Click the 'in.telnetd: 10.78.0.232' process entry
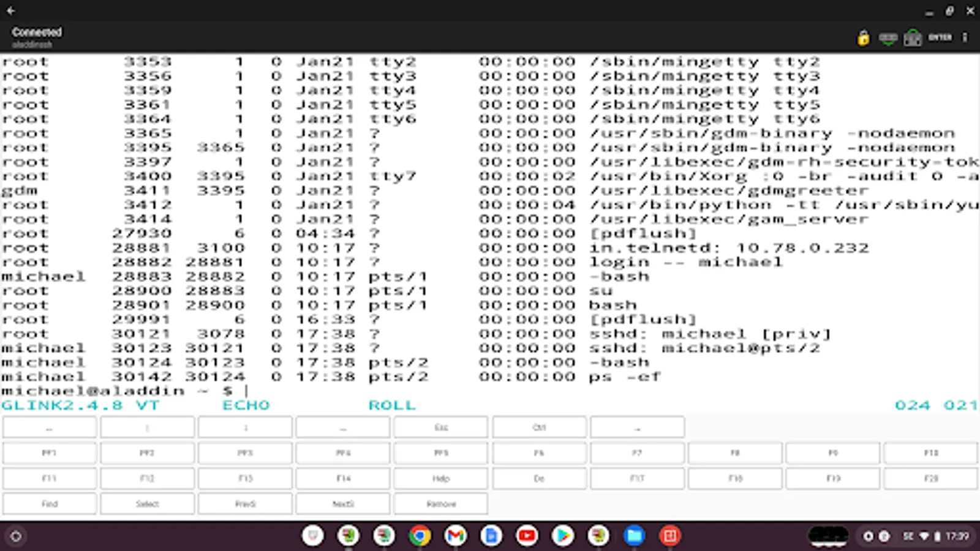This screenshot has width=980, height=551. pyautogui.click(x=729, y=248)
